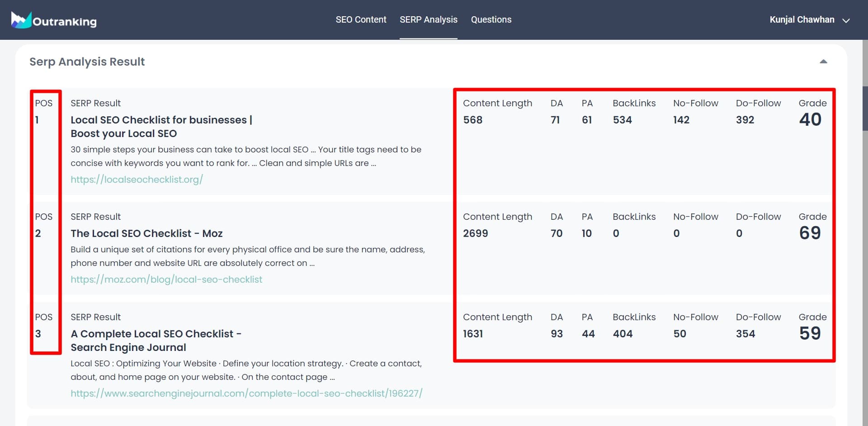Open The Local SEO Checklist - Moz result
Screen dimensions: 868x426
coord(146,233)
